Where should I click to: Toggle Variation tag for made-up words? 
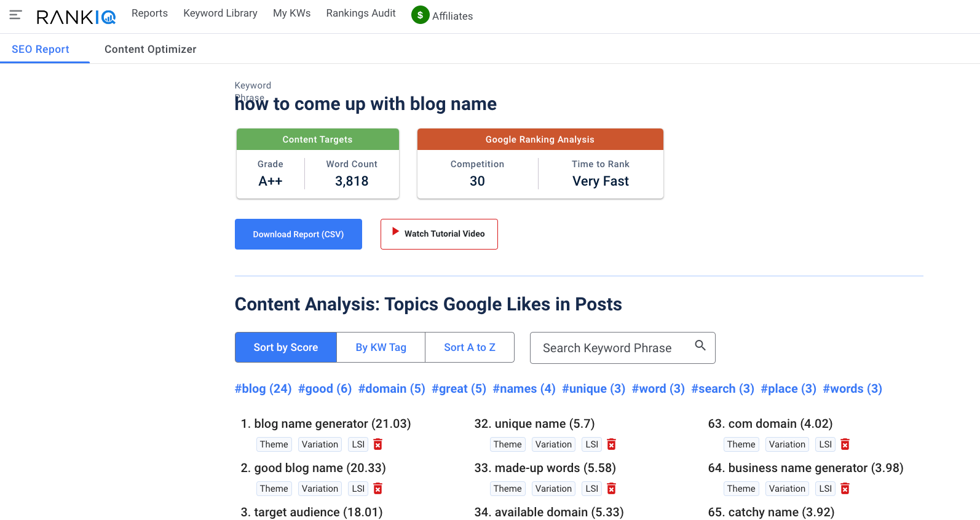(x=553, y=488)
